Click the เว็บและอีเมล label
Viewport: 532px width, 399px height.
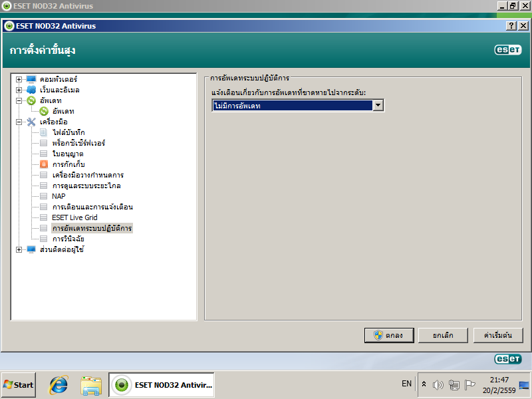[x=59, y=90]
